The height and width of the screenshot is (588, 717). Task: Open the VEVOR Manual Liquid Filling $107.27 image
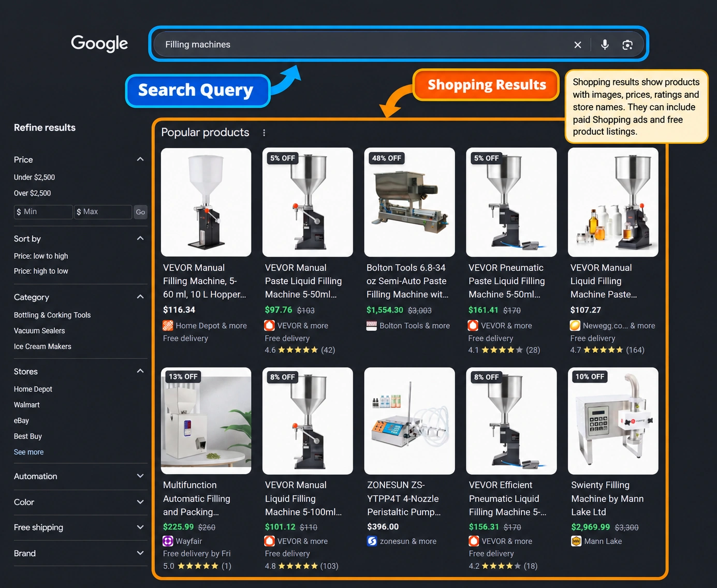(613, 202)
